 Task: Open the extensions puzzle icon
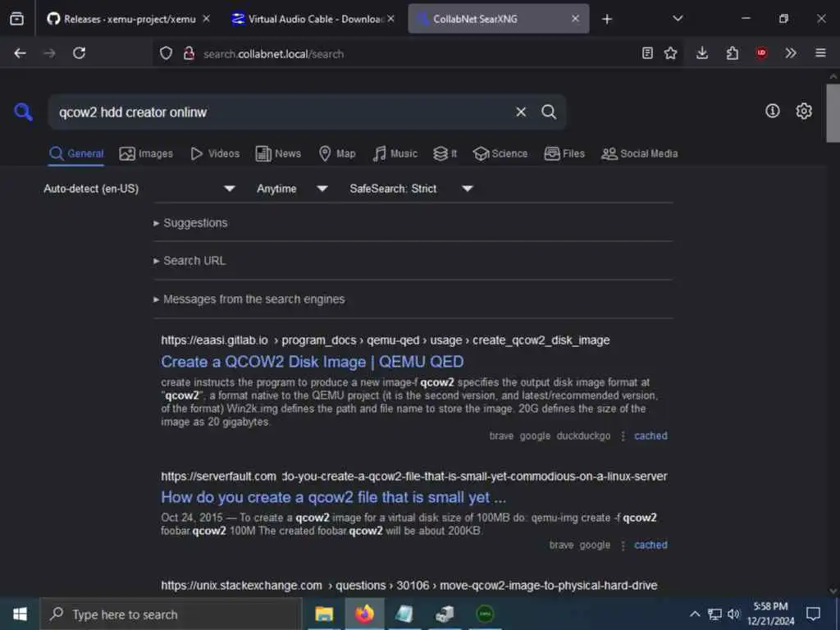coord(733,53)
